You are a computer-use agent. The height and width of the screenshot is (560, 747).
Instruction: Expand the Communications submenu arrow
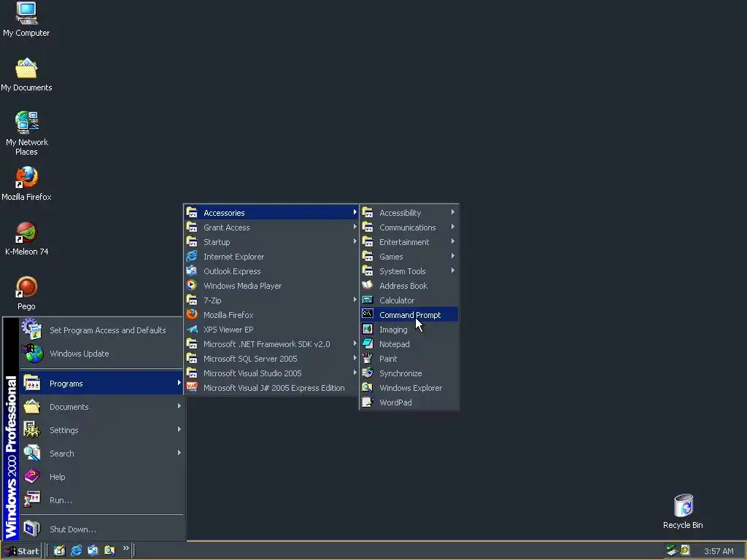(452, 227)
